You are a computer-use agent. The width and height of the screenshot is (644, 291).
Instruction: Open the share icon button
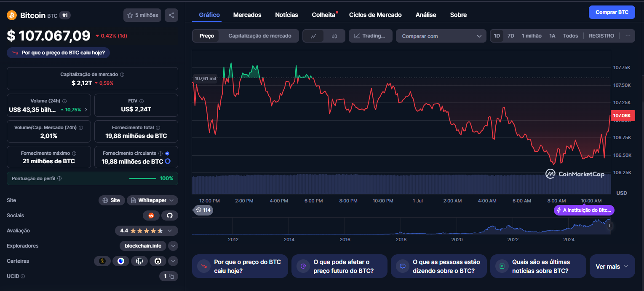coord(171,15)
